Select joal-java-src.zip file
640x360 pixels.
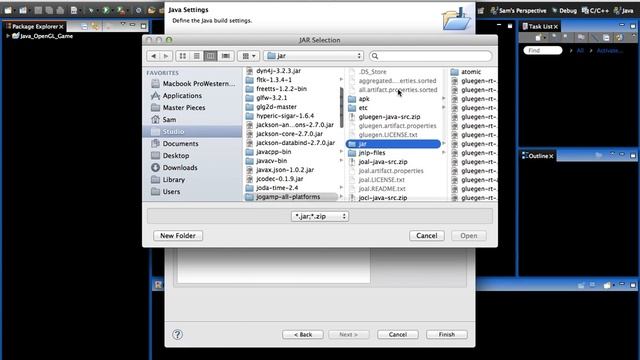[x=383, y=162]
